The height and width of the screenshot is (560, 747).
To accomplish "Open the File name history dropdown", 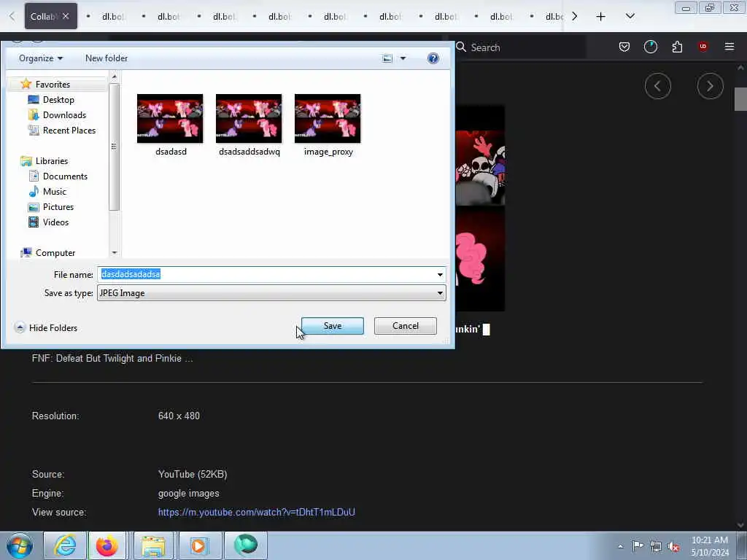I will [440, 274].
